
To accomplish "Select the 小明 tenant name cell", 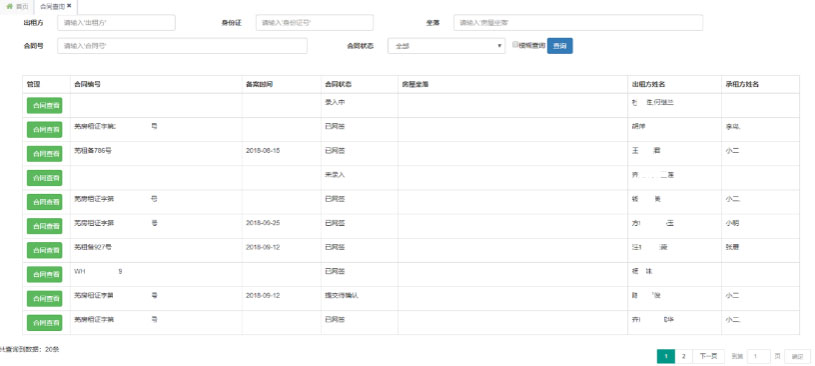I will point(760,226).
